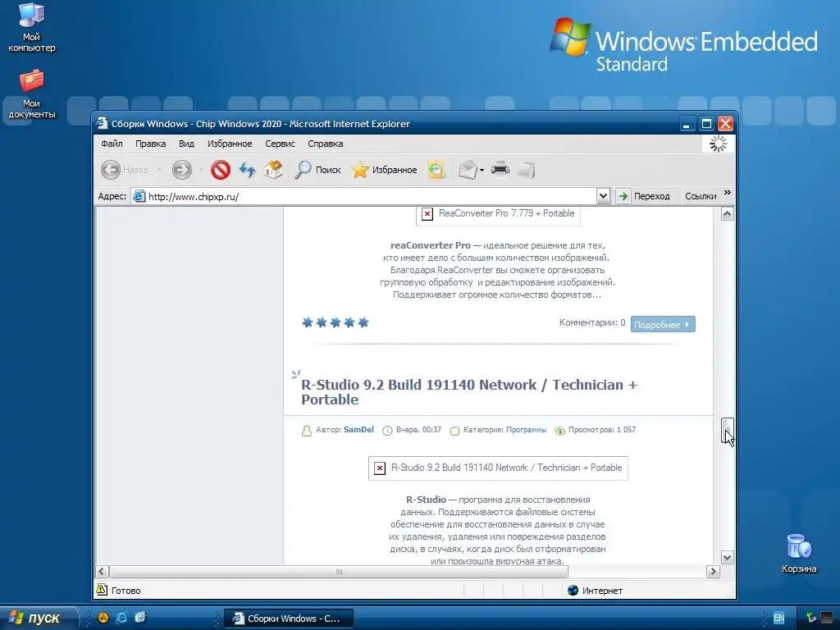The width and height of the screenshot is (840, 630).
Task: Click the Edit page toolbar icon
Action: 526,170
